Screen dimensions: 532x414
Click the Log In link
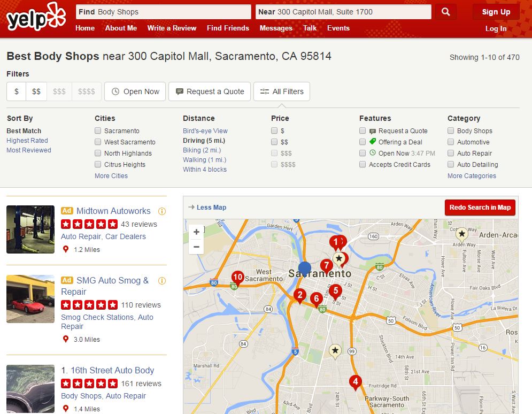click(x=496, y=29)
